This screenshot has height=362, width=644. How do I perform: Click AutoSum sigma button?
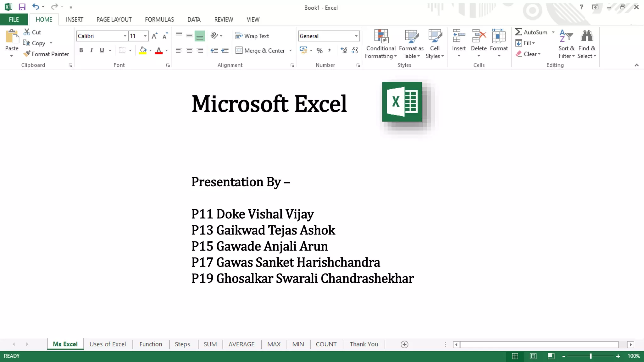coord(531,32)
